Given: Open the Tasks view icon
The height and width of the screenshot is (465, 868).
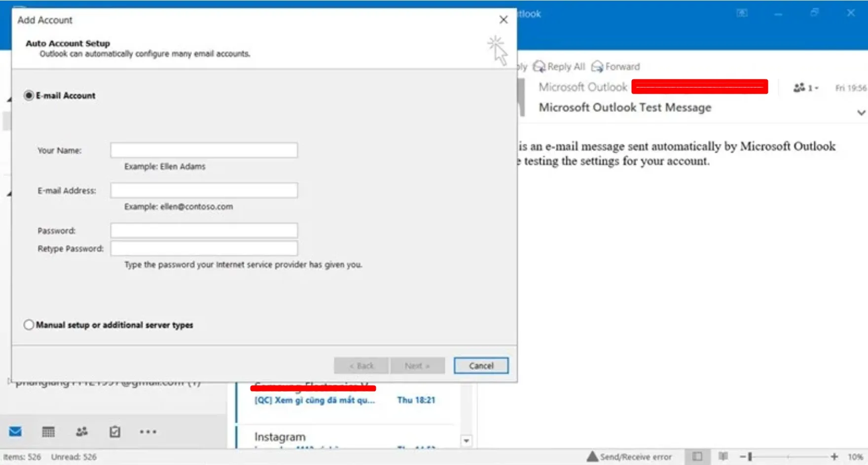Looking at the screenshot, I should point(115,431).
